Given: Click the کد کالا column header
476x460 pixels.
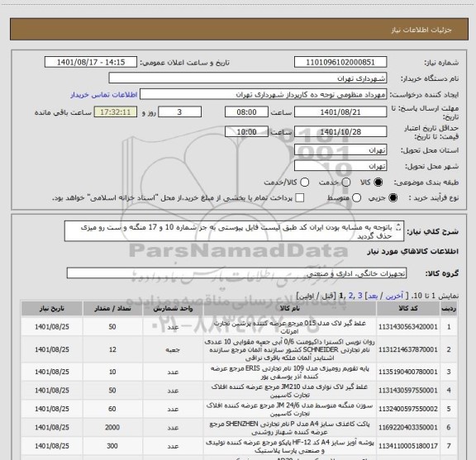Looking at the screenshot, I should (x=408, y=308).
